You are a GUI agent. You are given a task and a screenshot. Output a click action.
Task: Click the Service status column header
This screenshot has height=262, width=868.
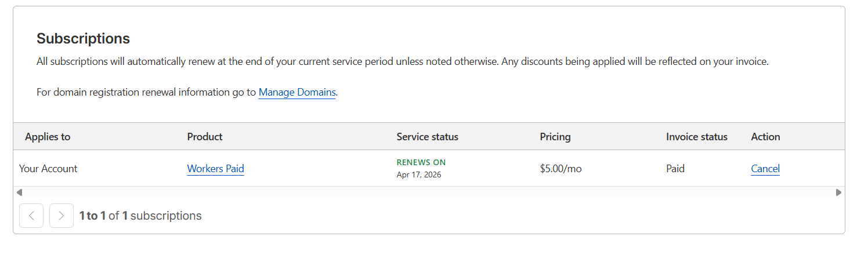(x=427, y=137)
